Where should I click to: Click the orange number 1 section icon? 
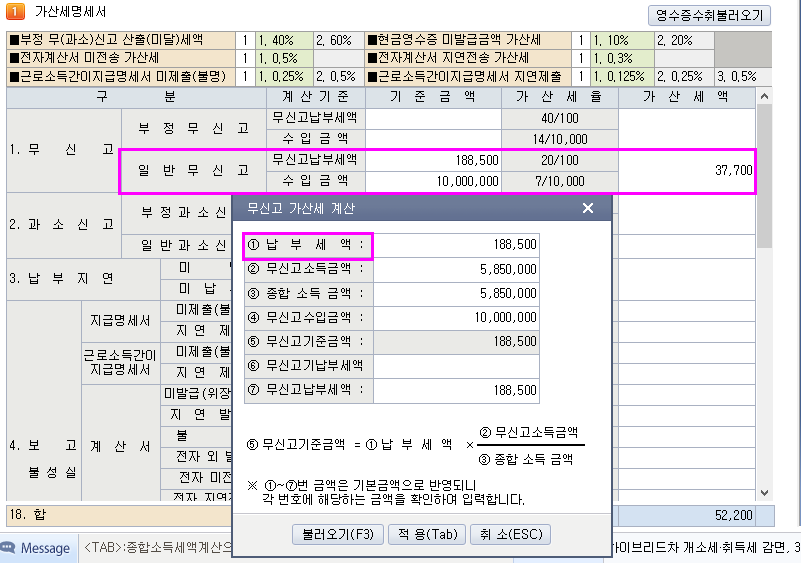tap(15, 11)
